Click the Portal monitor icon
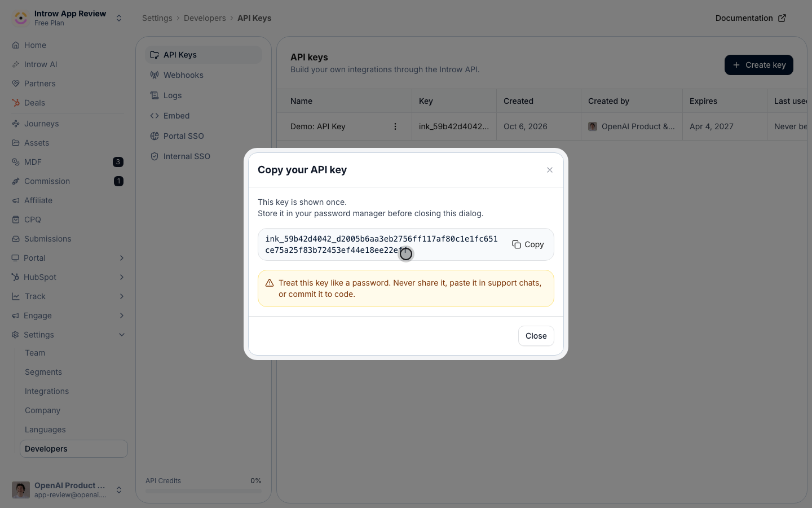Viewport: 812px width, 508px height. [x=15, y=258]
